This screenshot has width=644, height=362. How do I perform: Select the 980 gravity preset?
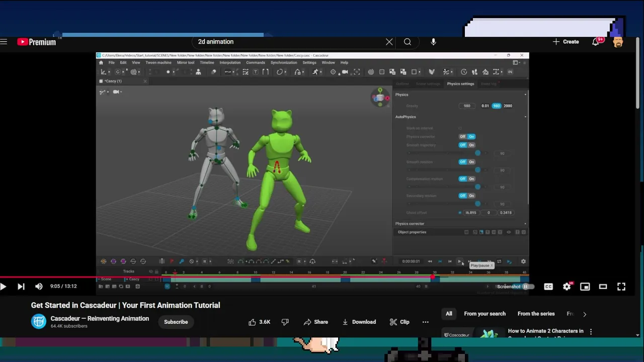[x=497, y=106]
